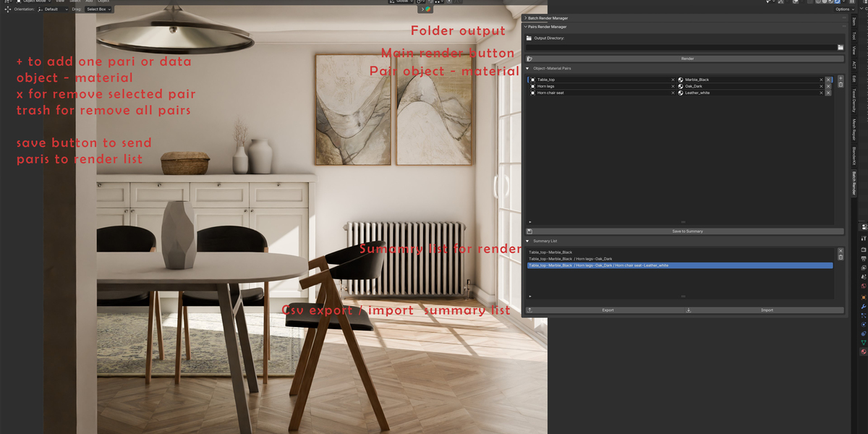This screenshot has width=868, height=434.
Task: Select the Marble_Black material field
Action: coord(751,80)
